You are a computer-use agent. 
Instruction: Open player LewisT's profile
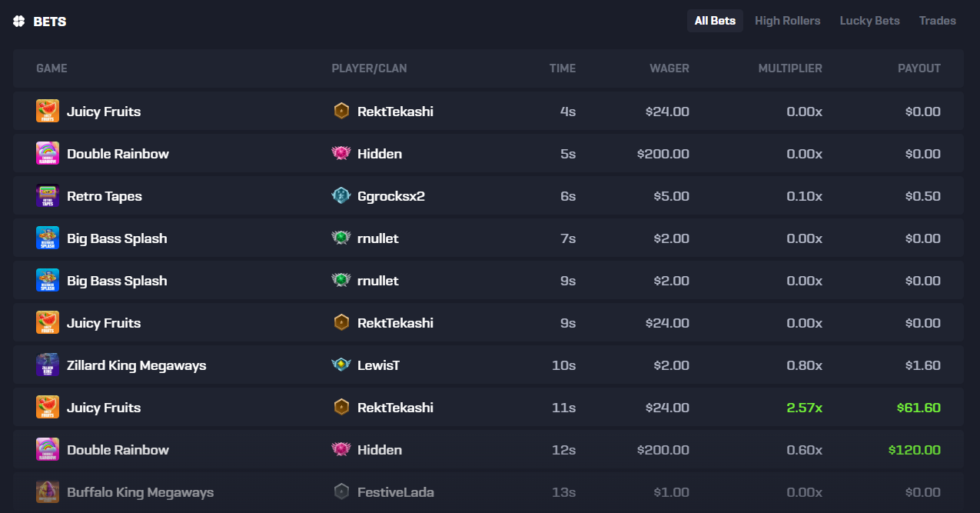coord(378,365)
